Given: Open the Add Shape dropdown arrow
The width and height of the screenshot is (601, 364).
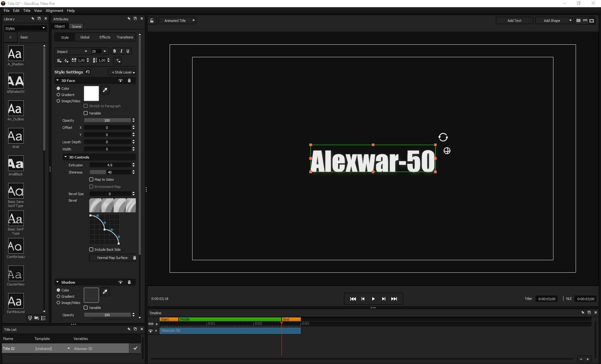Looking at the screenshot, I should pyautogui.click(x=570, y=21).
